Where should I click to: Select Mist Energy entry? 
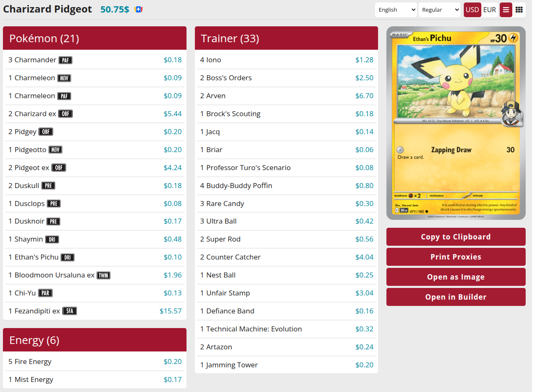[95, 380]
